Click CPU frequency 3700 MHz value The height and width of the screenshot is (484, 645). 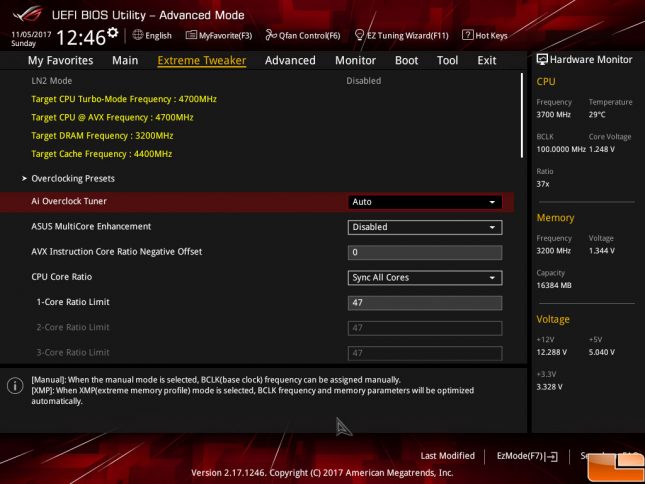coord(553,115)
